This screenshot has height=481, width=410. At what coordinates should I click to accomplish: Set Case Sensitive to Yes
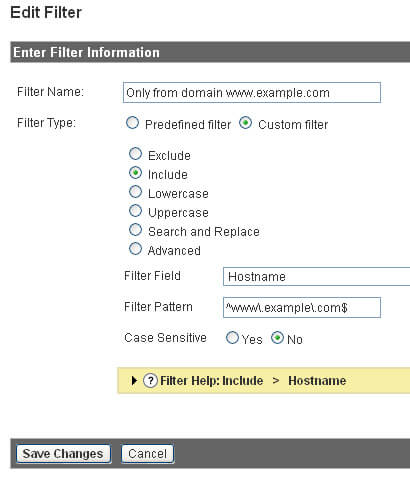232,338
